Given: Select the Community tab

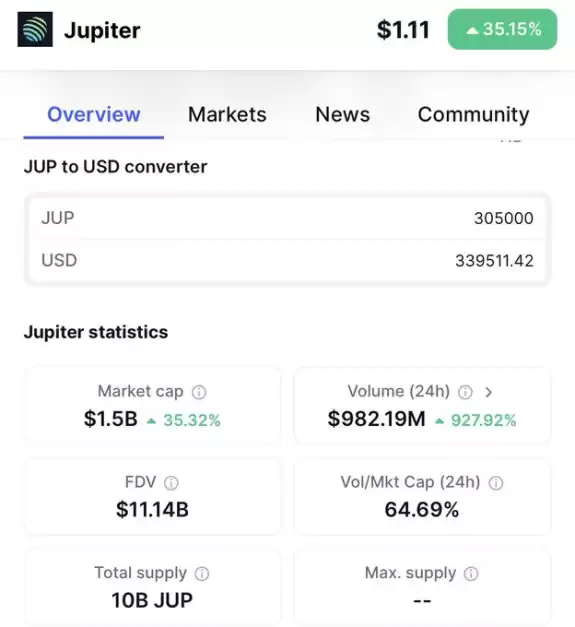Looking at the screenshot, I should (473, 115).
